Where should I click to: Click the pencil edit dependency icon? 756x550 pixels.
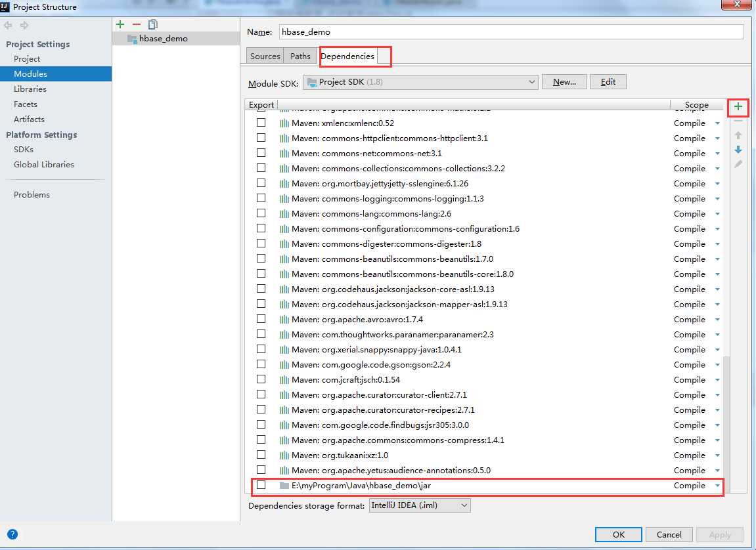tap(738, 164)
